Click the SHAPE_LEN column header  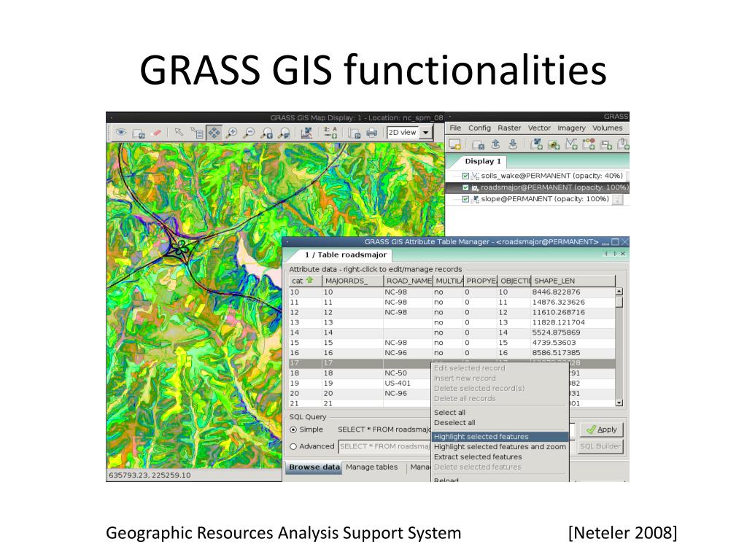pyautogui.click(x=573, y=281)
